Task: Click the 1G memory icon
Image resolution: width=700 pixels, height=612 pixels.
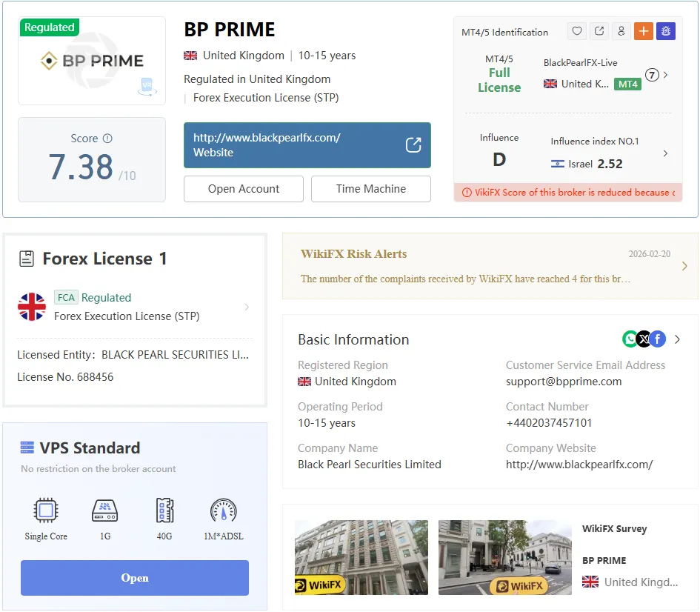Action: (105, 510)
